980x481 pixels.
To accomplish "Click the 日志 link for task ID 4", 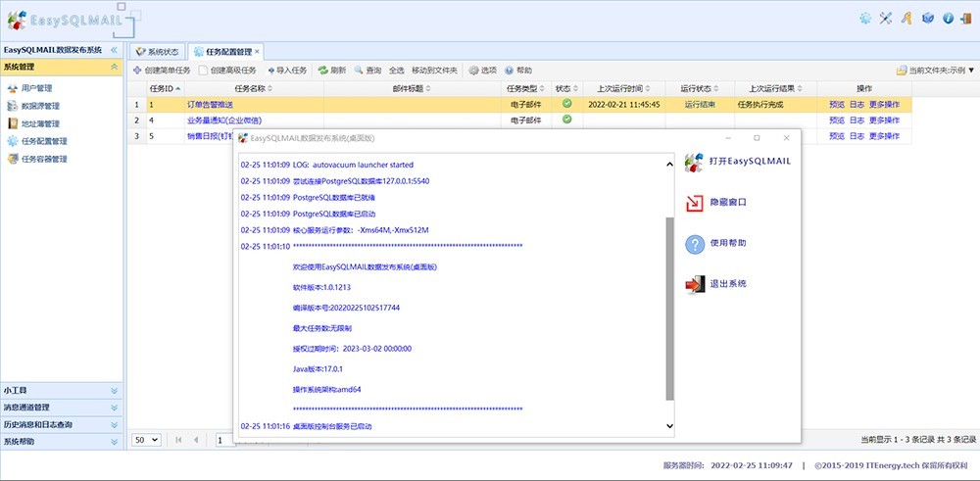I will pyautogui.click(x=857, y=120).
